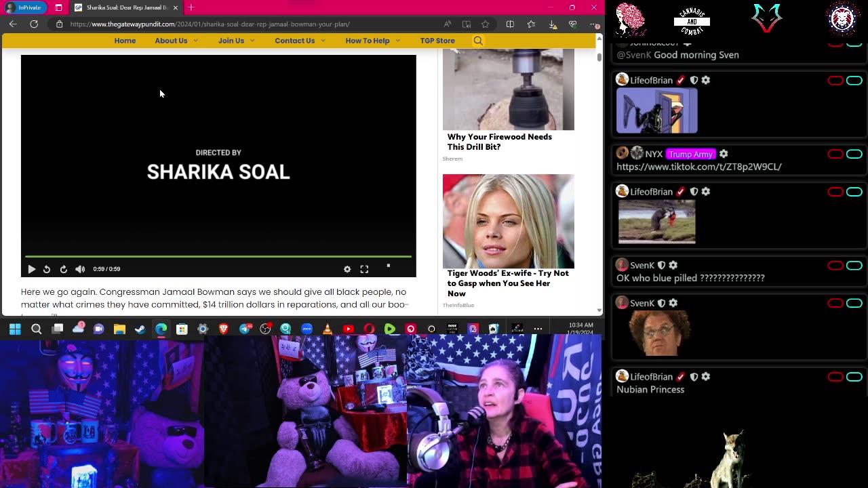
Task: Open Browser essentials heart icon
Action: point(573,24)
